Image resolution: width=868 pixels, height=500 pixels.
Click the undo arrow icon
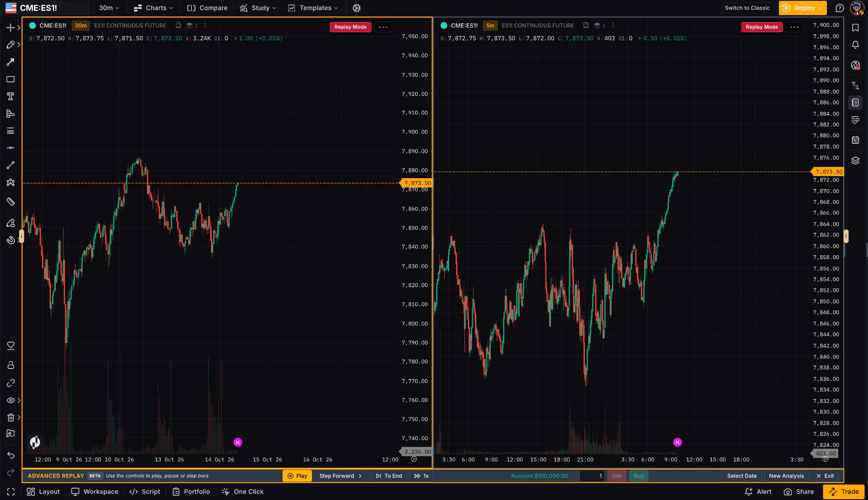10,455
